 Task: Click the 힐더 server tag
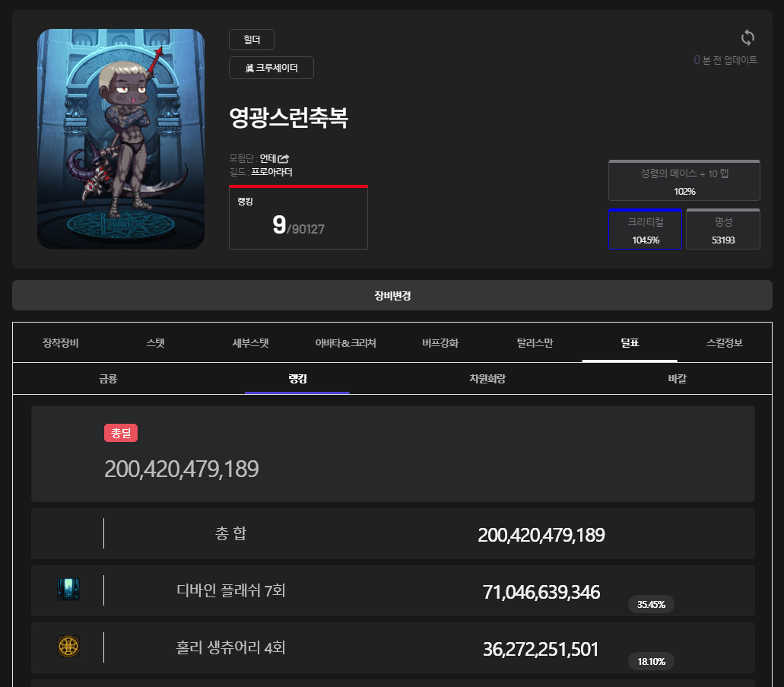(x=251, y=40)
